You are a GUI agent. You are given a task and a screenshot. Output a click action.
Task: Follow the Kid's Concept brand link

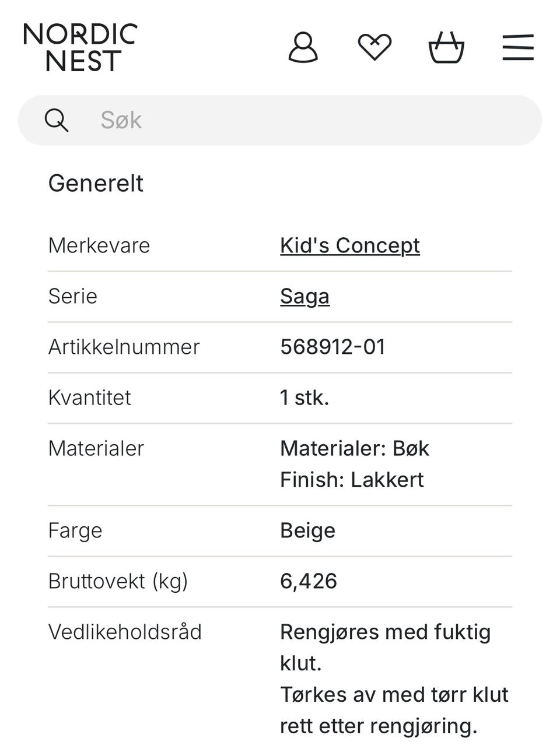(349, 245)
